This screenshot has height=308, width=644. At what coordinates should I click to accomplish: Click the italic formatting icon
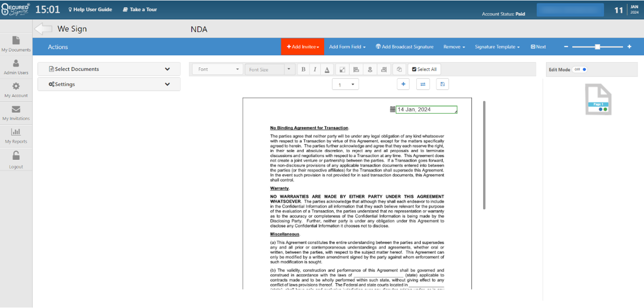tap(315, 70)
